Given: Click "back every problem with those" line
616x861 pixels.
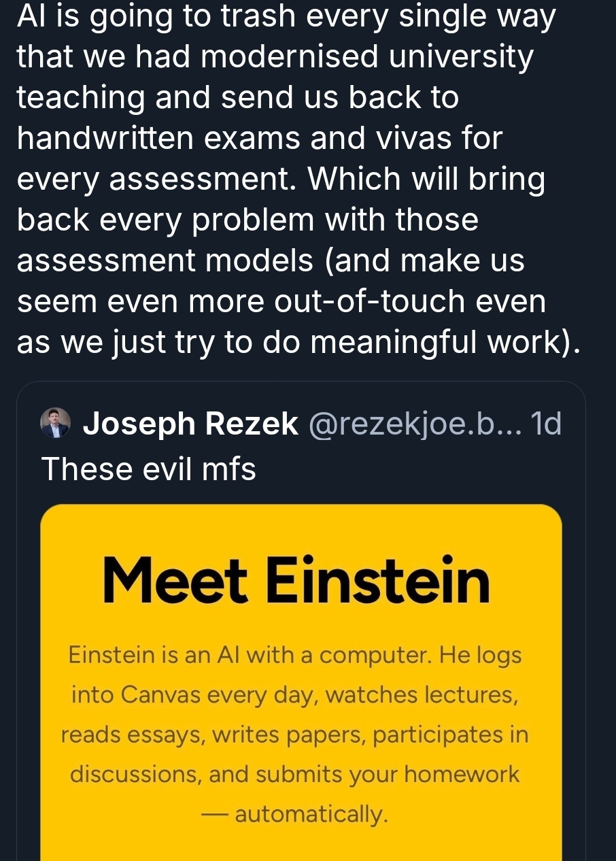Looking at the screenshot, I should click(247, 220).
